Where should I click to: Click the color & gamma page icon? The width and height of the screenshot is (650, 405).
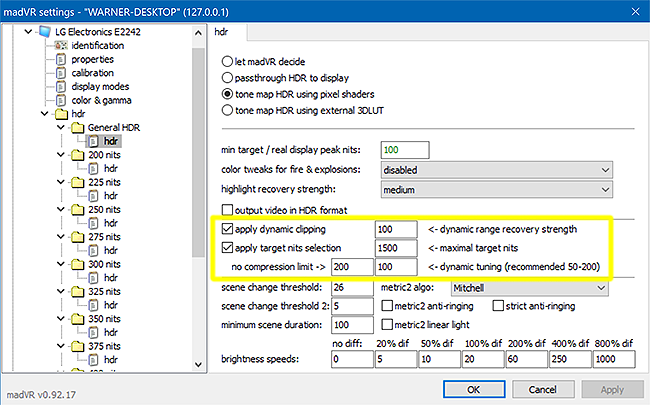click(x=61, y=100)
